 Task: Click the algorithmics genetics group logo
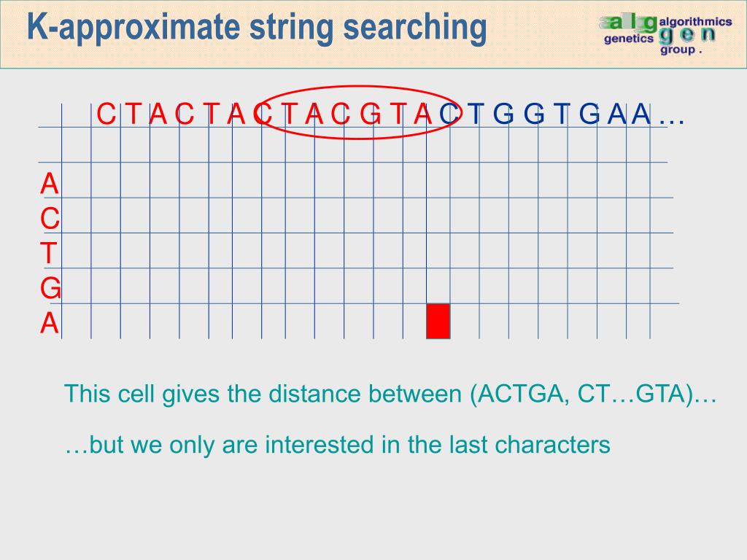click(x=665, y=35)
